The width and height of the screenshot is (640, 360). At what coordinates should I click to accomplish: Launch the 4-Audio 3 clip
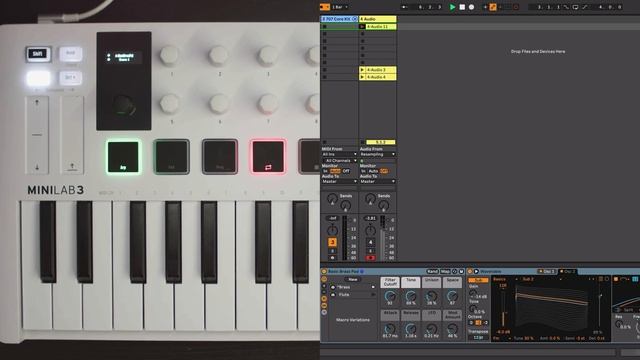click(362, 70)
